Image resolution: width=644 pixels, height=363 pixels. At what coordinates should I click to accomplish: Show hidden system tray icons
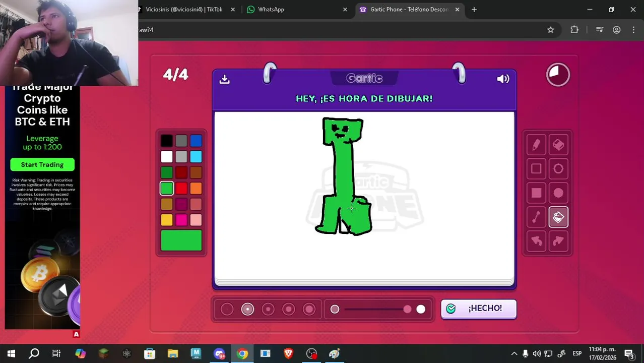514,353
